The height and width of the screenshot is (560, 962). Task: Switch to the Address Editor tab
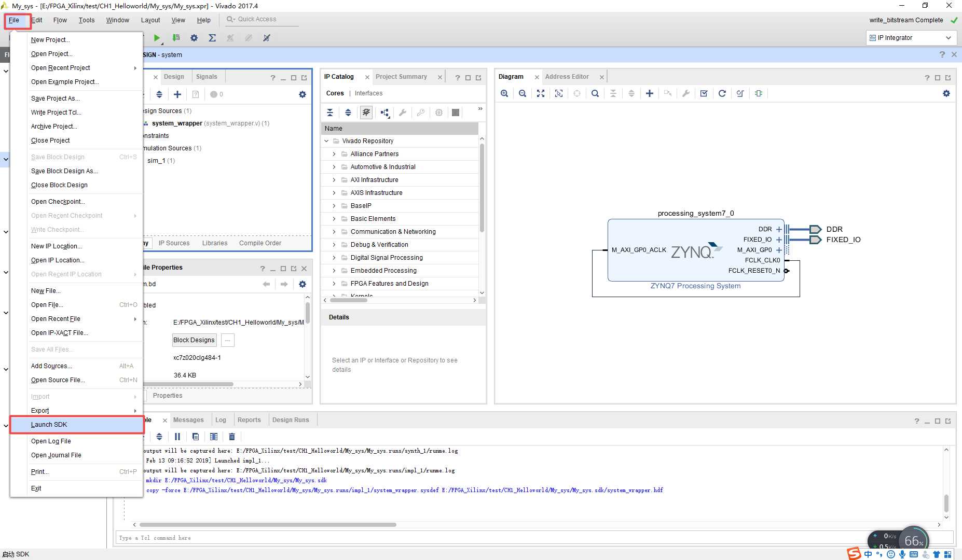tap(567, 77)
